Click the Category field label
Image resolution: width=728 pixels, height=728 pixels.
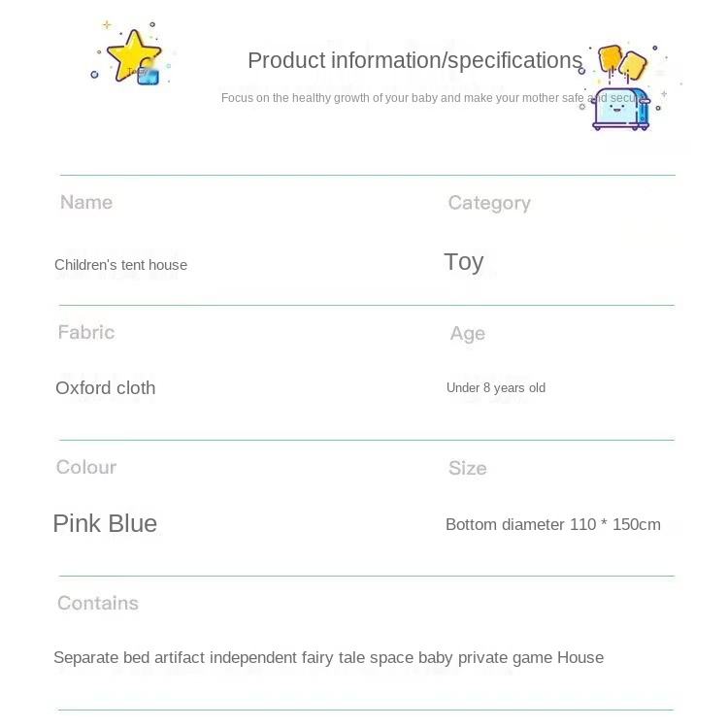tap(489, 203)
